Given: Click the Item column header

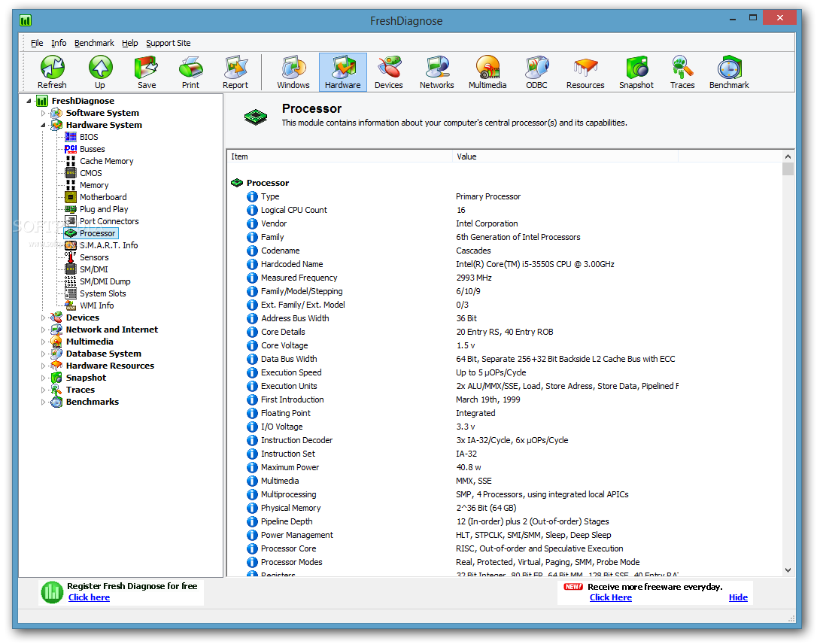Looking at the screenshot, I should pos(340,156).
